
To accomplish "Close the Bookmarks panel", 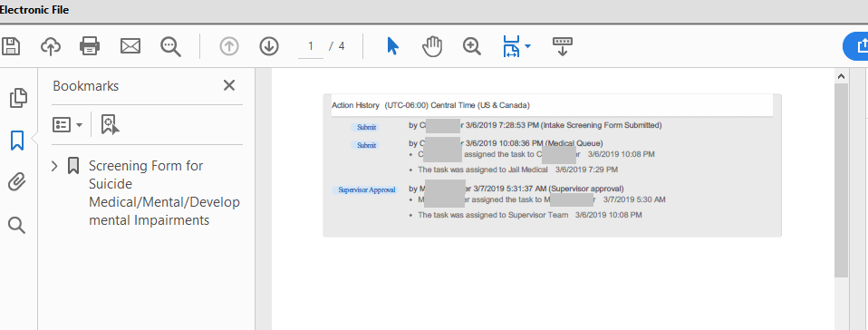I will point(228,85).
